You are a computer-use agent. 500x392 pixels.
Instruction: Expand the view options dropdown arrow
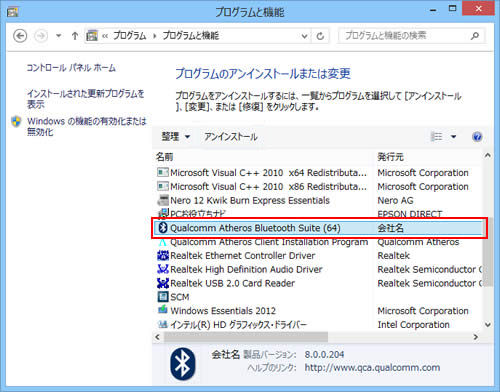[x=453, y=137]
